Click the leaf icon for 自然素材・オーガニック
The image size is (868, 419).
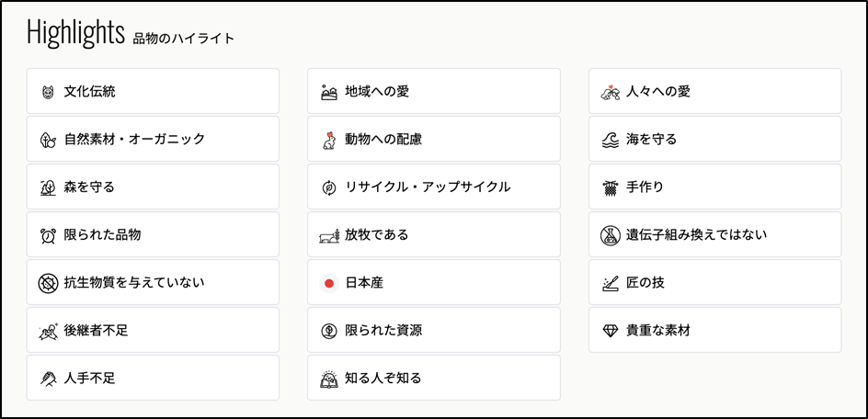pyautogui.click(x=48, y=140)
